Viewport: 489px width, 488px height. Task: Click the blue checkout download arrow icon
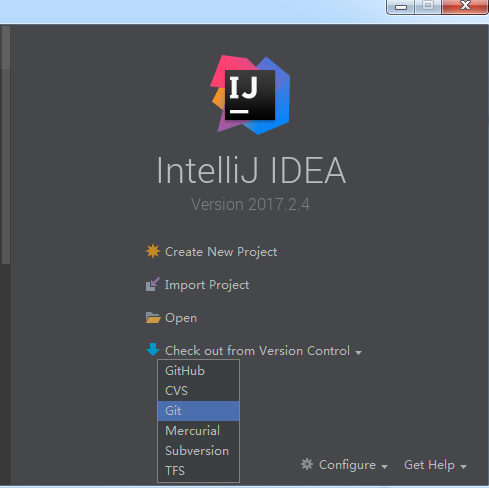[x=153, y=350]
